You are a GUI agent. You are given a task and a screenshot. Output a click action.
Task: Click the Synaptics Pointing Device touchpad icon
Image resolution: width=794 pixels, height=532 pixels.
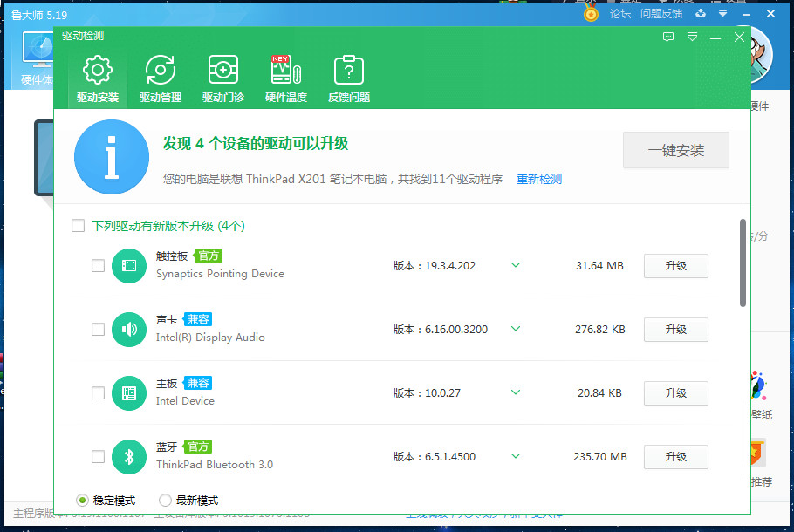tap(128, 265)
